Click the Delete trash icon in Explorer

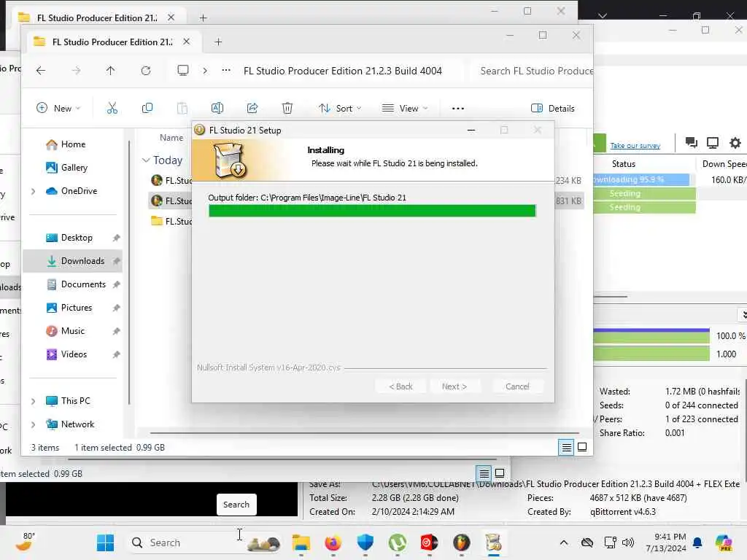pyautogui.click(x=287, y=109)
